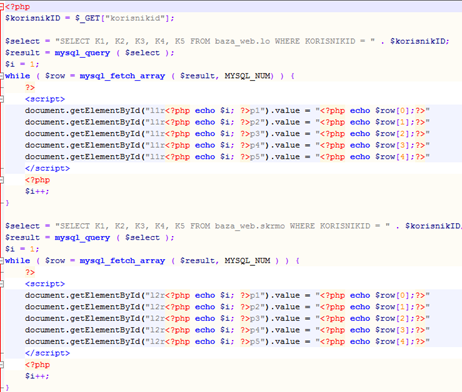Viewport: 462px width, 392px height.
Task: Place cursor on first mysql_query call
Action: coord(82,53)
